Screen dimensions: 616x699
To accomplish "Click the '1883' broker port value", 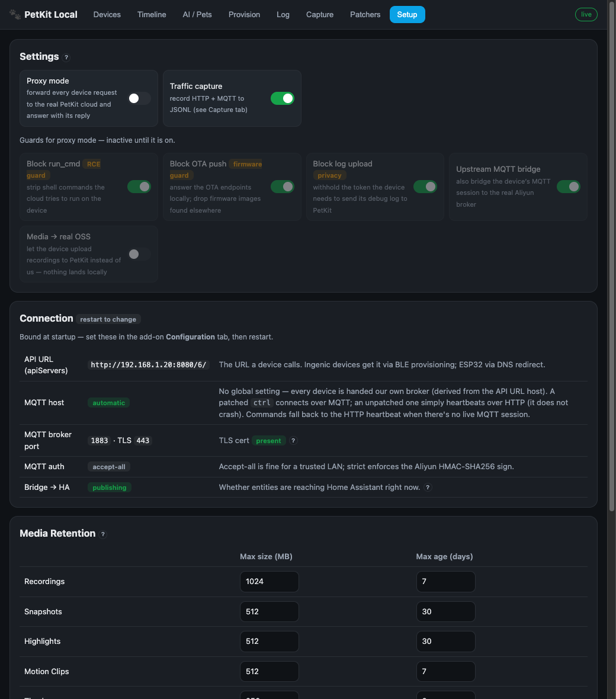I will (100, 441).
